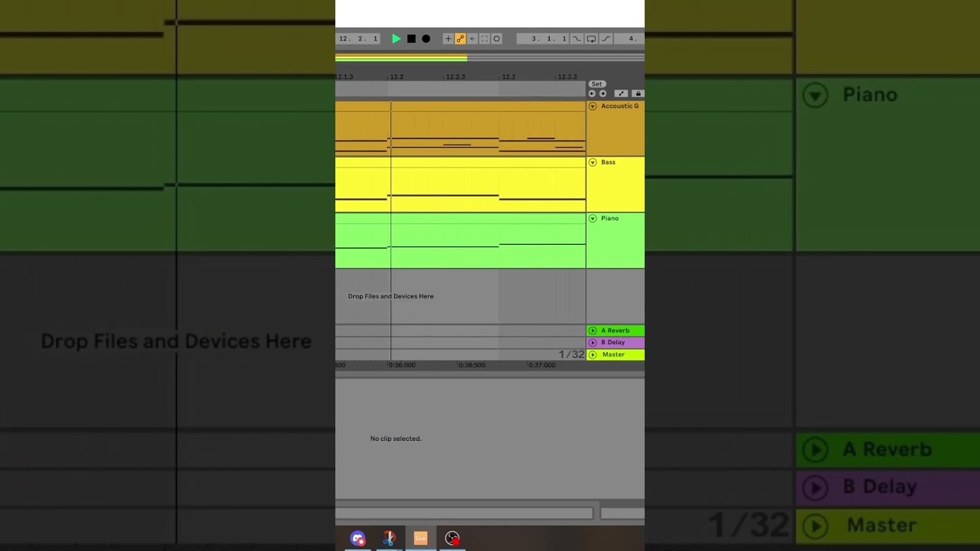Select the yellow Bass MIDI clip
Screen dimensions: 980x551
460,184
